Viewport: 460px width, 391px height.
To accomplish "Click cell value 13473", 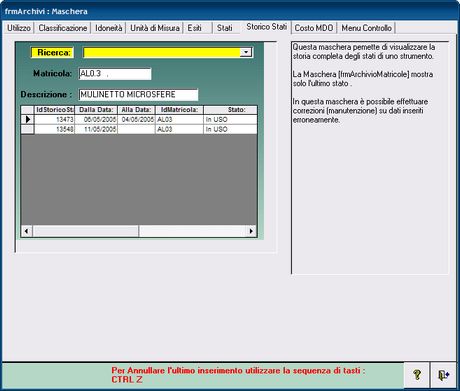I will (54, 120).
